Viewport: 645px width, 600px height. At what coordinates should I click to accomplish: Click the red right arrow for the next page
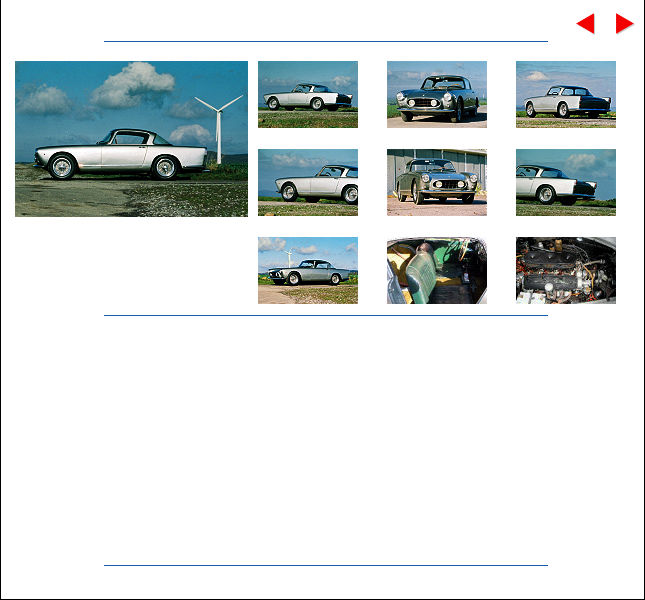pyautogui.click(x=624, y=23)
